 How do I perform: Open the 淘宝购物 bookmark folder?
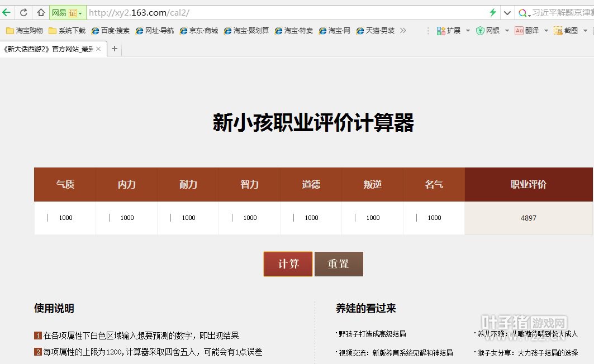click(x=25, y=31)
